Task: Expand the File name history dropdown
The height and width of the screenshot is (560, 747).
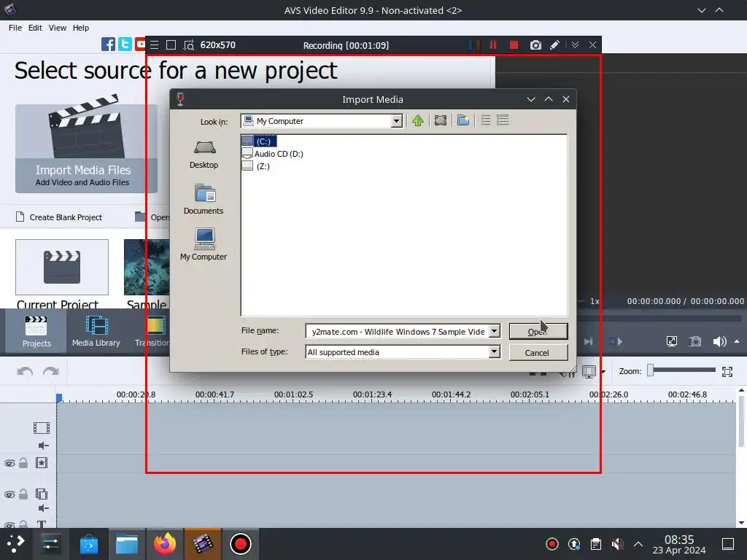Action: [495, 331]
